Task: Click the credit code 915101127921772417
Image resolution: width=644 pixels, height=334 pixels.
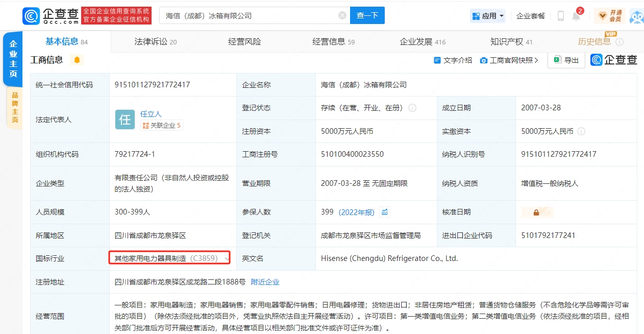Action: [x=152, y=85]
